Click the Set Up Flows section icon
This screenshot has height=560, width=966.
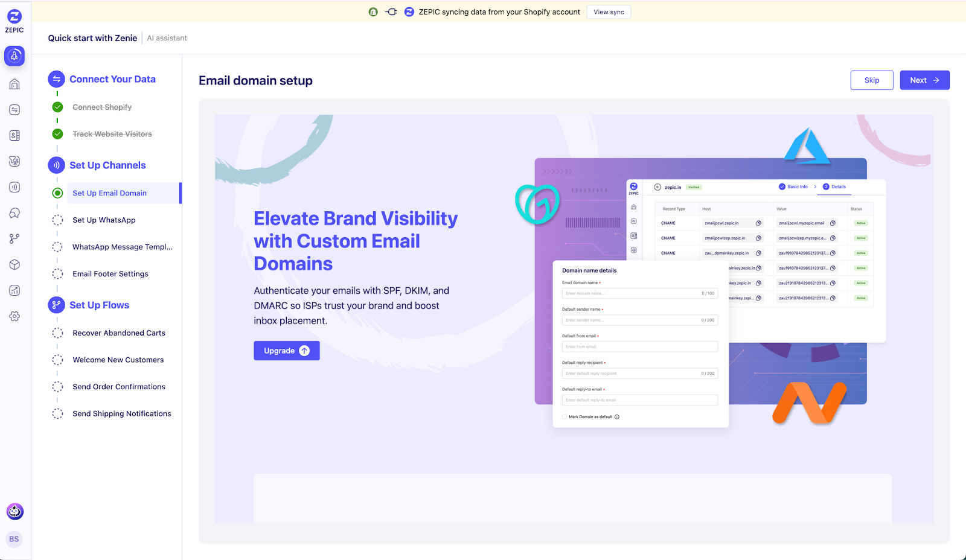[x=56, y=305]
